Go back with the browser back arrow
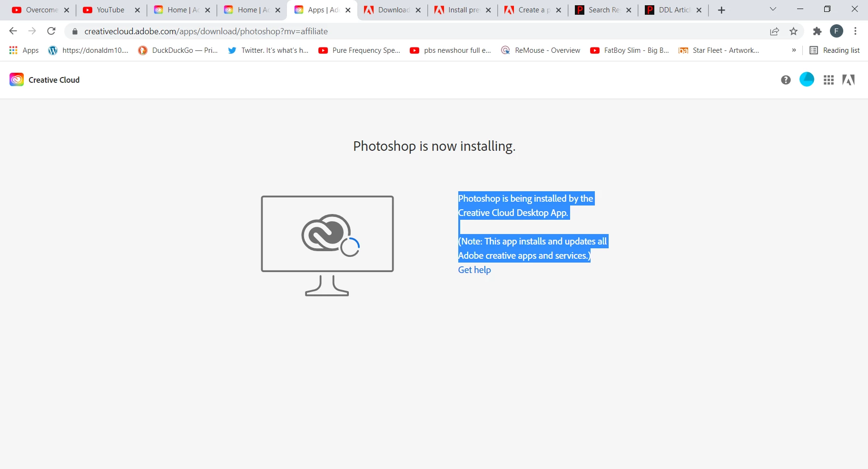Screen dimensions: 868x469 tap(13, 31)
